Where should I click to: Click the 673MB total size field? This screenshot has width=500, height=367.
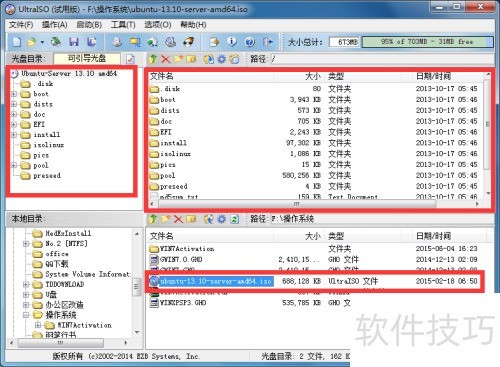coord(344,42)
